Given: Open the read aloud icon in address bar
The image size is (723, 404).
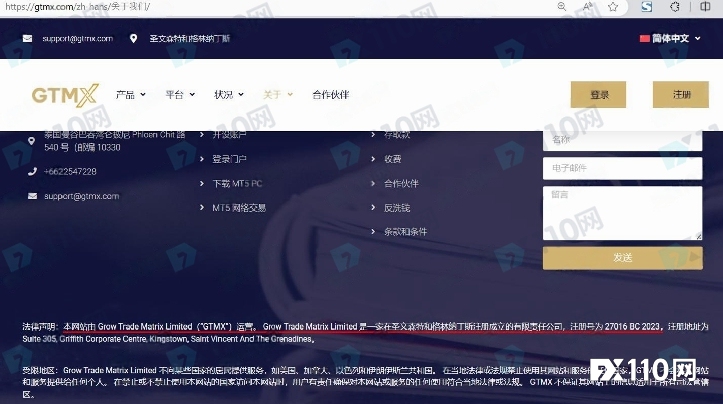Looking at the screenshot, I should pos(587,6).
